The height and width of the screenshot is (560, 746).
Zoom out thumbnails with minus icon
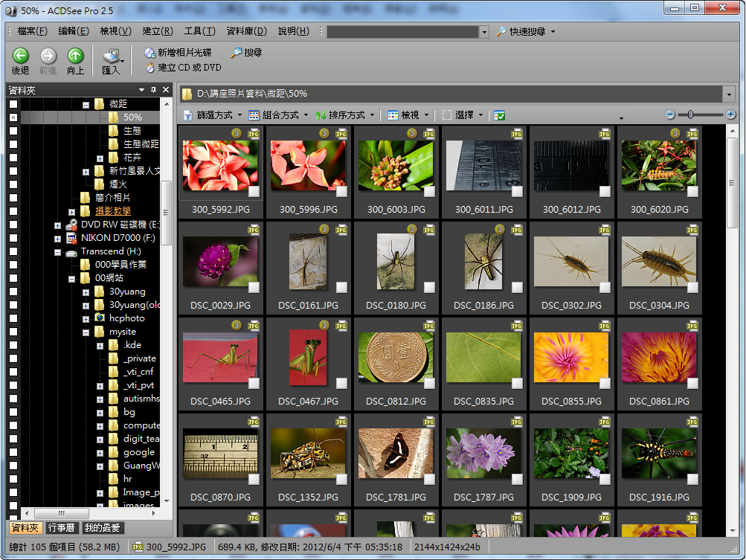670,115
